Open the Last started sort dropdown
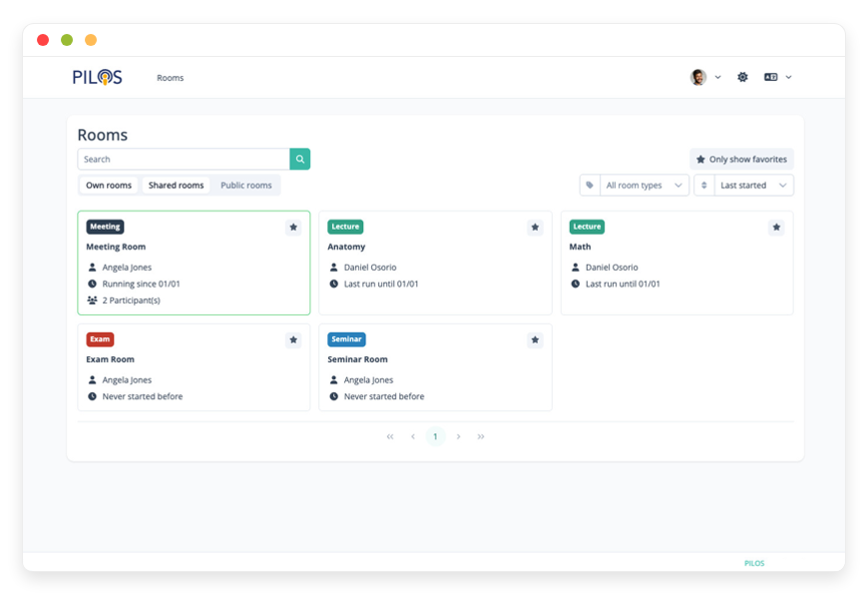Image resolution: width=868 pixels, height=594 pixels. (753, 185)
